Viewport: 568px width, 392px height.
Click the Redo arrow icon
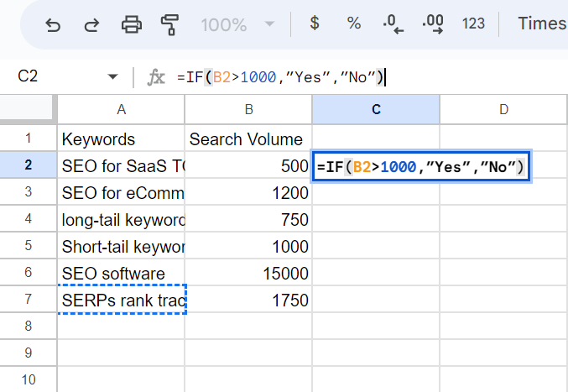91,25
